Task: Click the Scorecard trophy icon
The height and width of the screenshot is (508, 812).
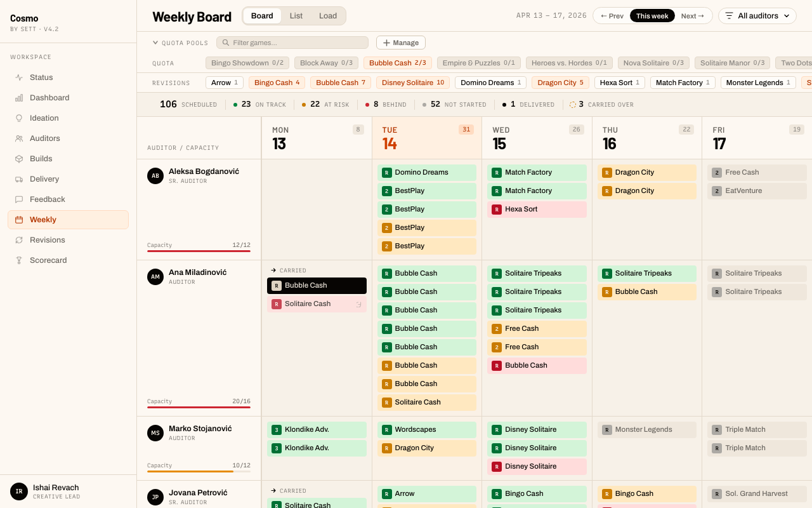Action: pyautogui.click(x=19, y=260)
